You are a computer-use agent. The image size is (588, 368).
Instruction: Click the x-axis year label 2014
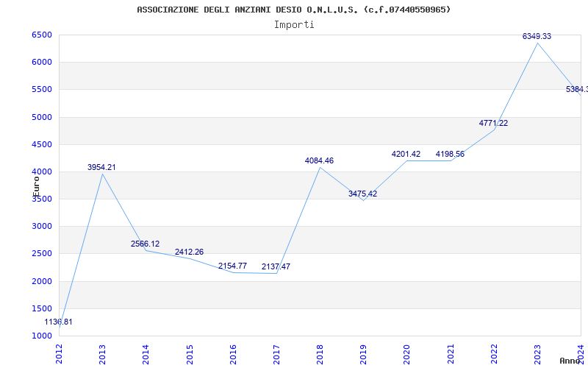pos(146,354)
